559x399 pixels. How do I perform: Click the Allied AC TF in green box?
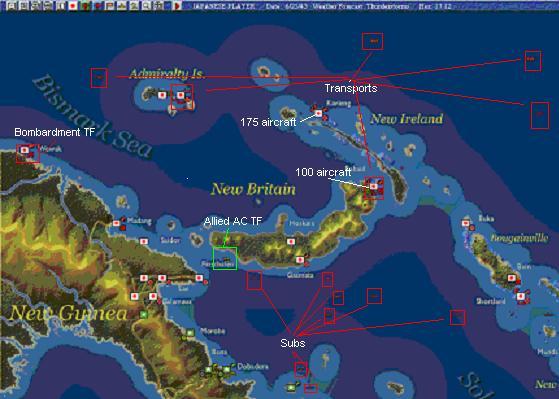(225, 258)
